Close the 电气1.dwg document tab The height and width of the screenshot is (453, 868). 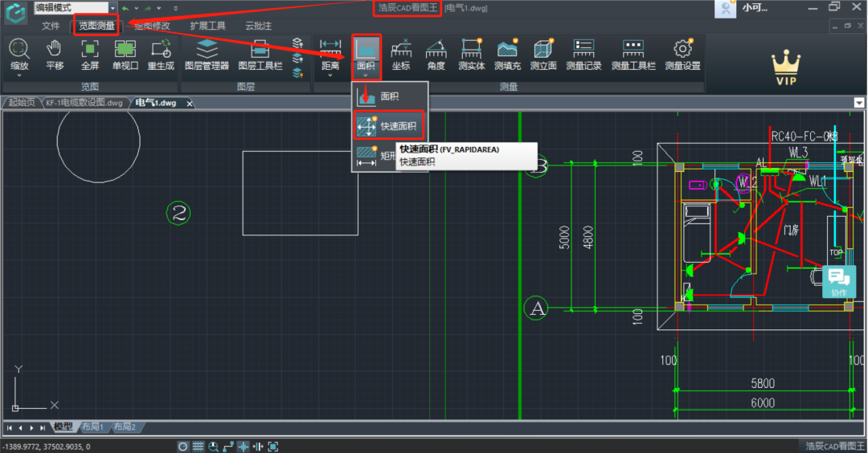(190, 103)
